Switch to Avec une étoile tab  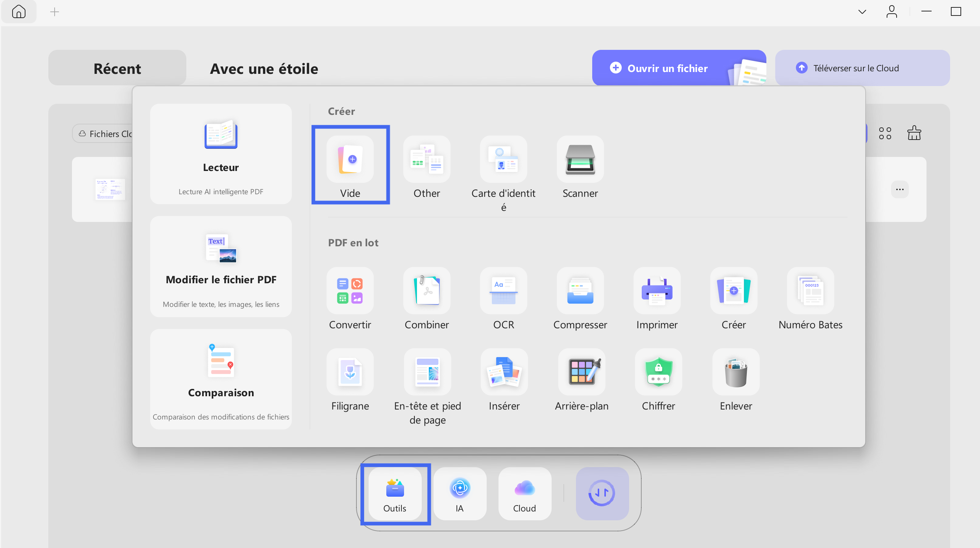(x=264, y=69)
